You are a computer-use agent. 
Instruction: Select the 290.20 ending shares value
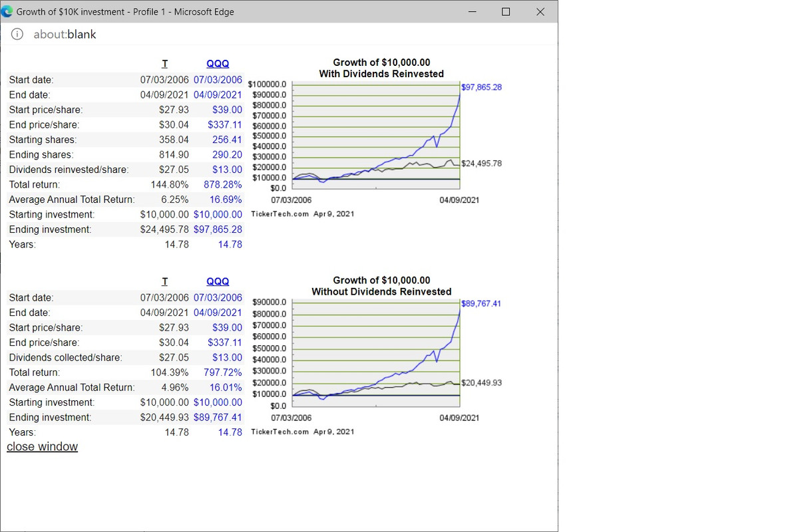(x=227, y=154)
